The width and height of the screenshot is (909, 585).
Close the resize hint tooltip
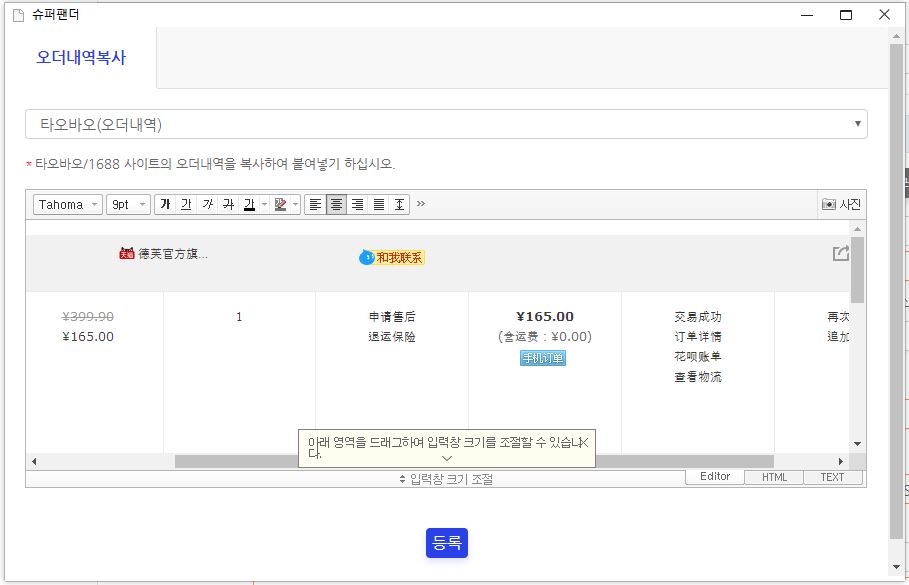click(x=585, y=441)
